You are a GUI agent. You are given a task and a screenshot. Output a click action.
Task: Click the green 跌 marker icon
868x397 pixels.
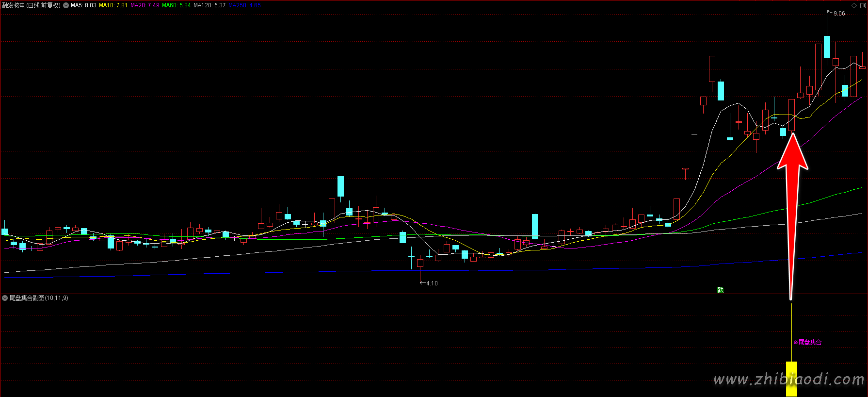click(720, 290)
